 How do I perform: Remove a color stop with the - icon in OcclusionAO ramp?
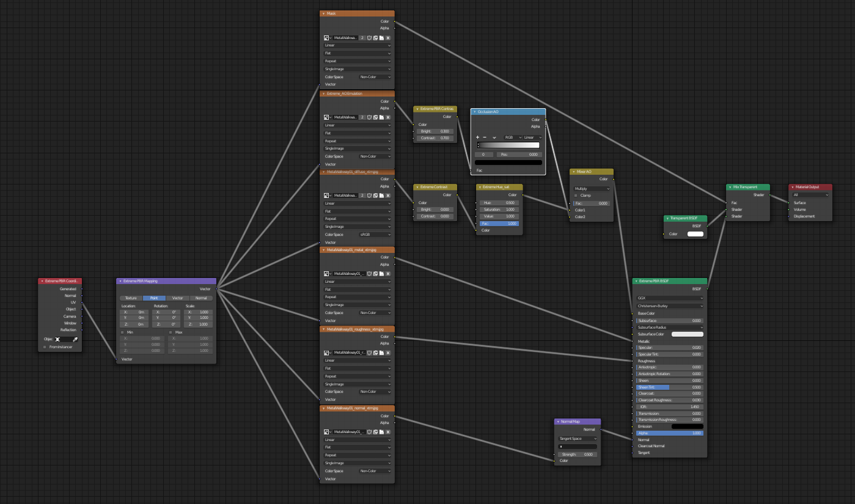point(485,137)
